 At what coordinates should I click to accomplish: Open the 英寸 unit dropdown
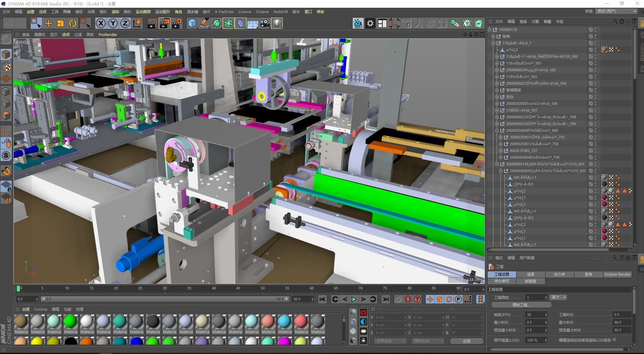tap(559, 298)
